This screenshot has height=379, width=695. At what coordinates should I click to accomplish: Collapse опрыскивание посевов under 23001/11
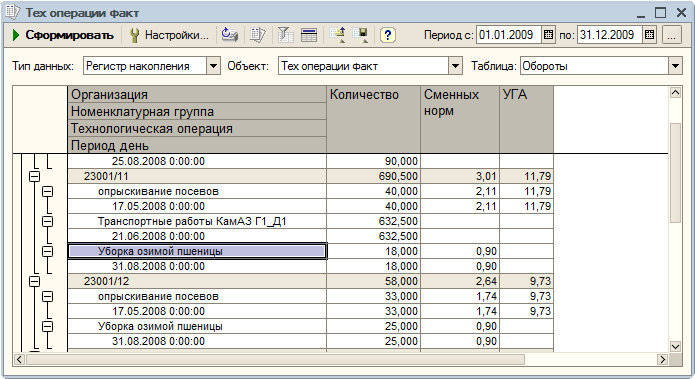47,191
